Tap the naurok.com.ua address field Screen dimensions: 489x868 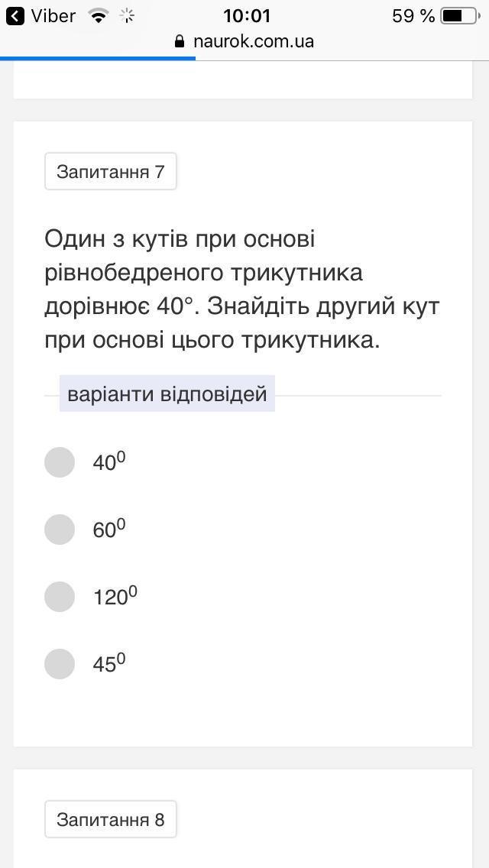(253, 41)
